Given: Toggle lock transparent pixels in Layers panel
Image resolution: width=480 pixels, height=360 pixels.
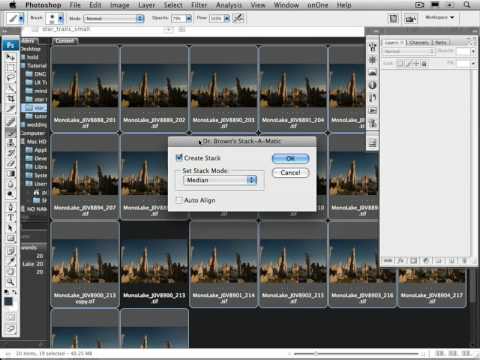Looking at the screenshot, I should (x=399, y=63).
